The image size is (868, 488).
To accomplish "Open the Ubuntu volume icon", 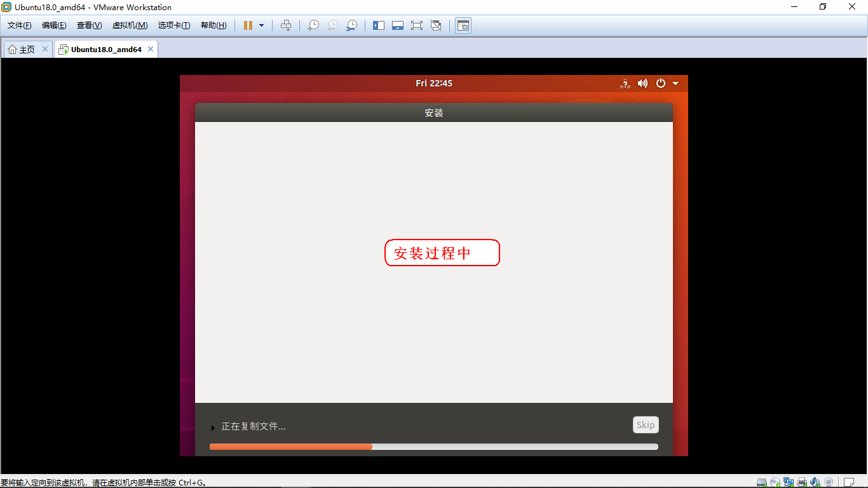I will pyautogui.click(x=642, y=83).
